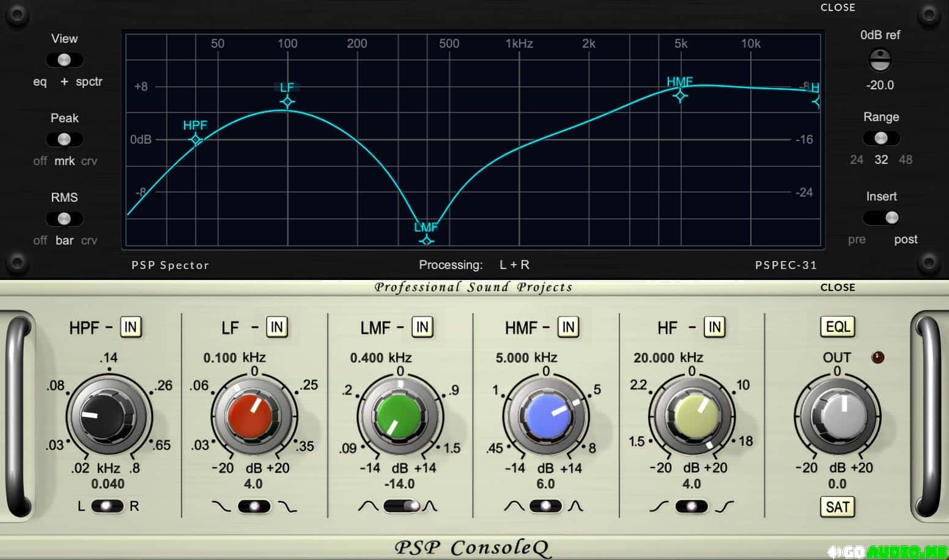This screenshot has height=560, width=949.
Task: Choose the wide bell icon under HMF
Action: point(514,506)
